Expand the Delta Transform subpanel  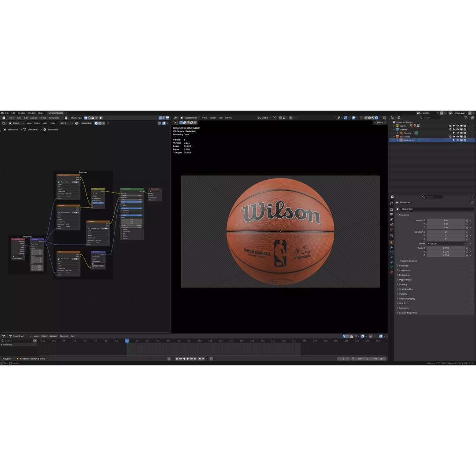[x=408, y=261]
